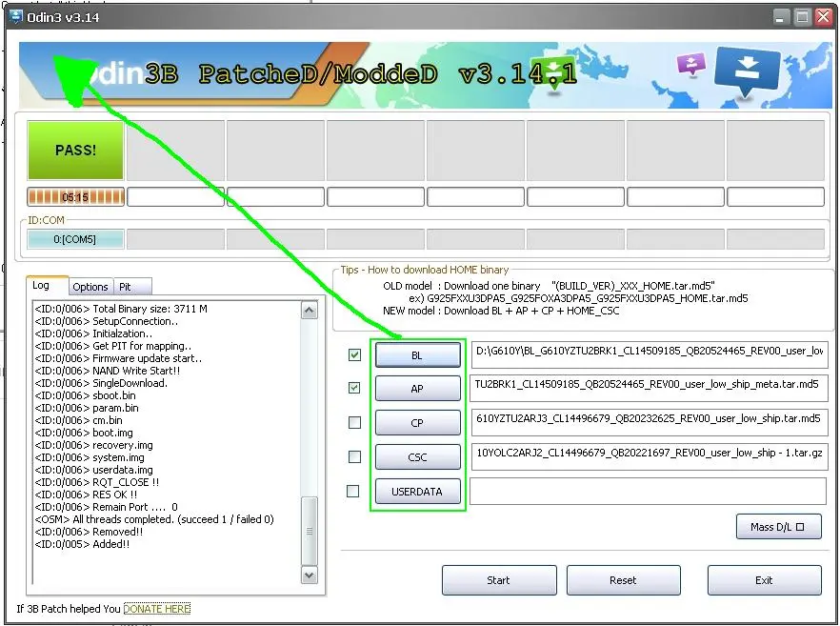Click the 0:[COM5] port box
The height and width of the screenshot is (626, 840).
(75, 239)
